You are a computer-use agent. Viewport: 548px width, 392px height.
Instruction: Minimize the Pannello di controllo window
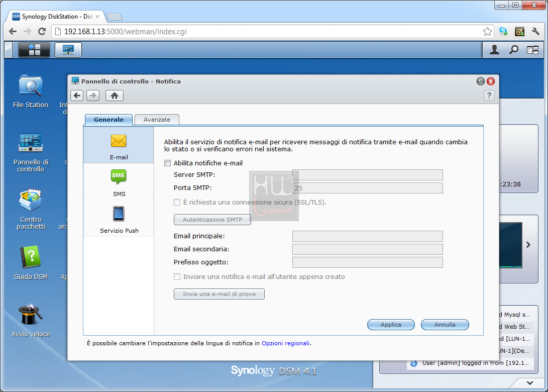click(481, 81)
